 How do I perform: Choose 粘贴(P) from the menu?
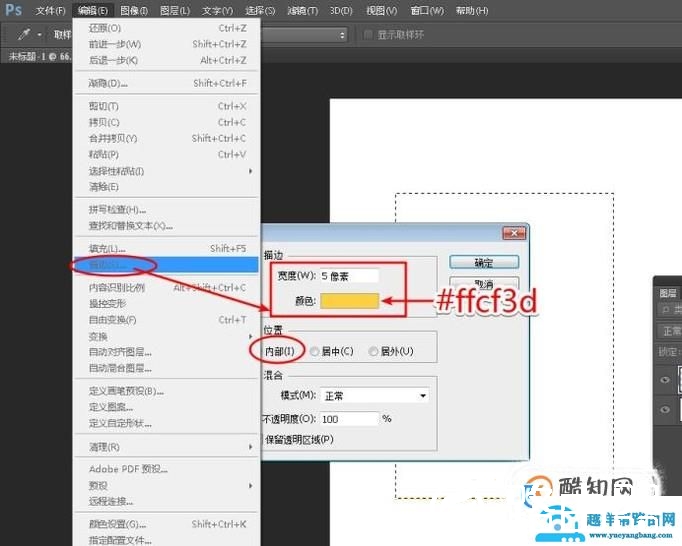[x=167, y=154]
